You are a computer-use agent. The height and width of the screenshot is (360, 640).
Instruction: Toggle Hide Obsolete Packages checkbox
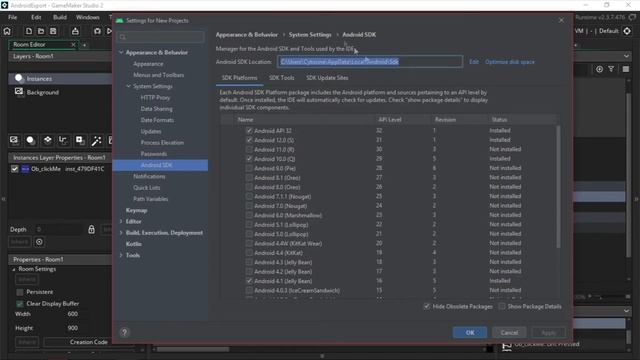click(427, 306)
